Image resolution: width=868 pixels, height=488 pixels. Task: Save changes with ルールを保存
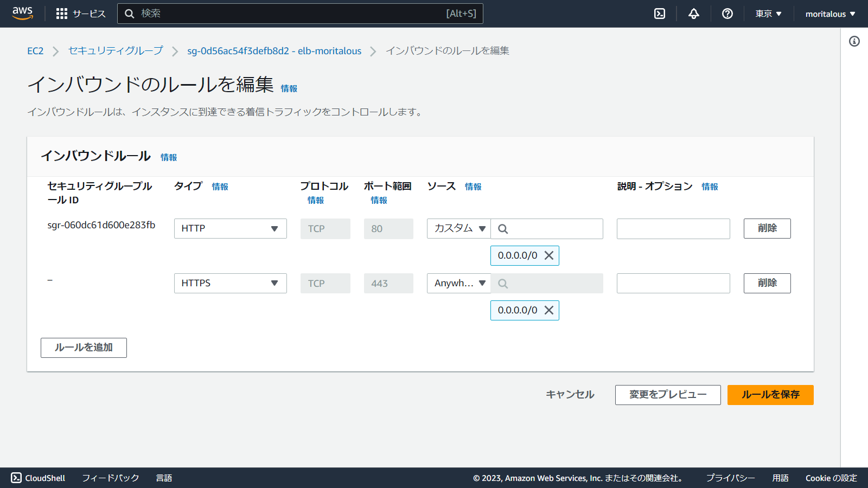pyautogui.click(x=770, y=395)
